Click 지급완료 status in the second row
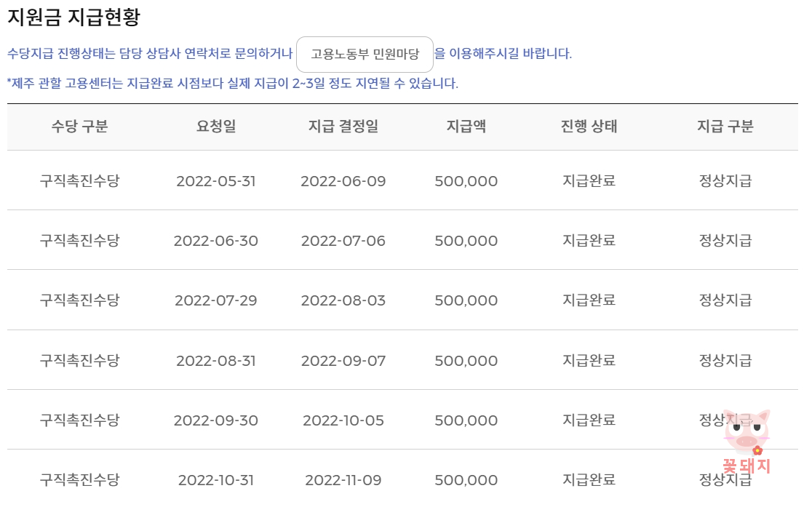This screenshot has width=812, height=507. point(589,241)
